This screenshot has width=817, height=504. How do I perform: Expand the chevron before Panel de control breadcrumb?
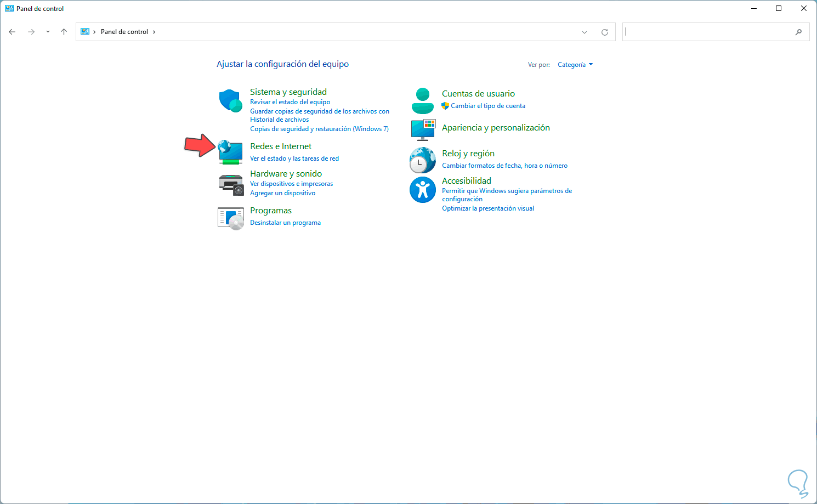pos(94,32)
